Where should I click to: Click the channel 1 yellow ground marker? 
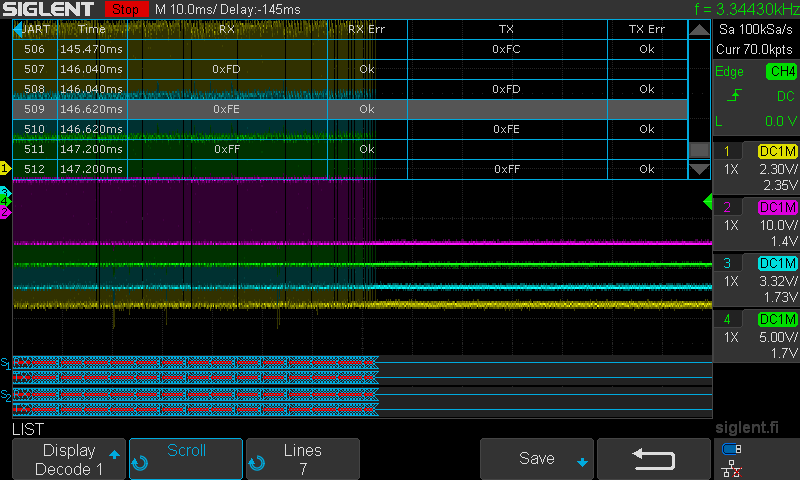(x=5, y=168)
